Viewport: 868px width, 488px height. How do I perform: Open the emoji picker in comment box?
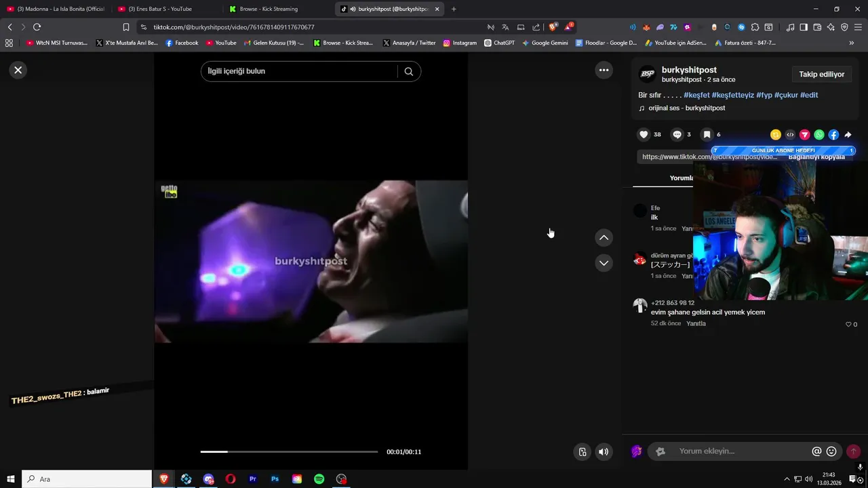(x=831, y=451)
